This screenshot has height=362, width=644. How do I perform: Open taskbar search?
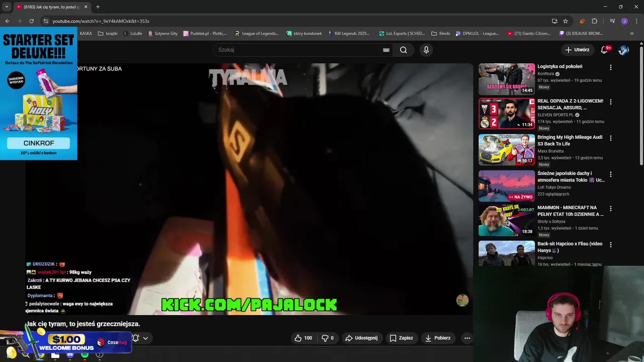(x=26, y=355)
